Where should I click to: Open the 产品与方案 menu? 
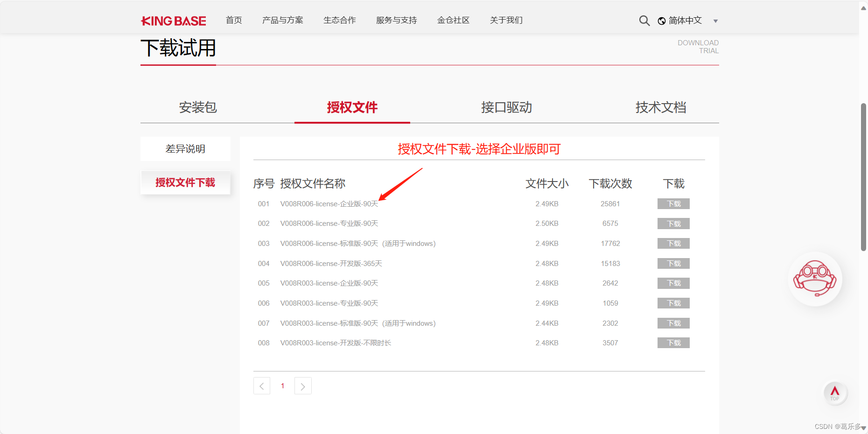click(282, 20)
